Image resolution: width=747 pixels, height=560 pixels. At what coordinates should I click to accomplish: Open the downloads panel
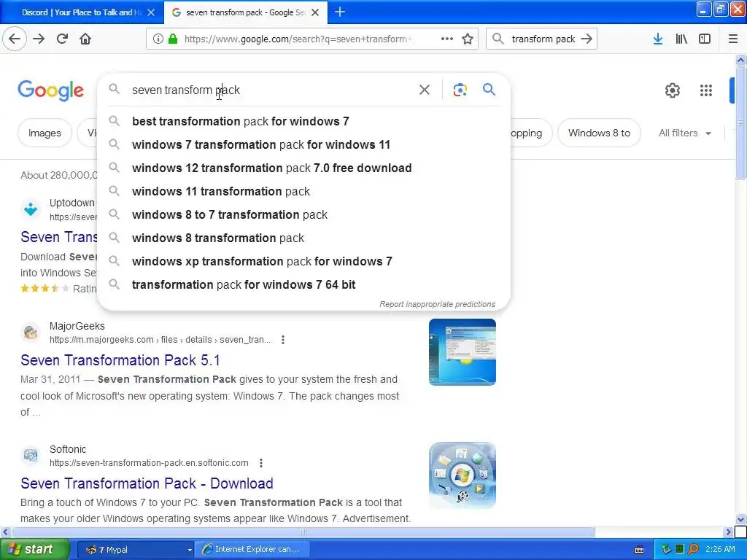point(658,39)
